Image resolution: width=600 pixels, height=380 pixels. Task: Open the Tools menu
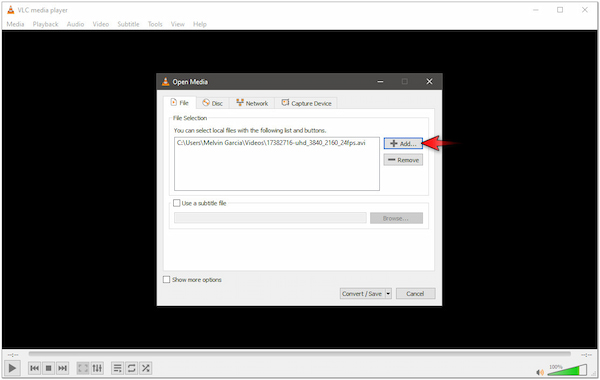[x=155, y=24]
